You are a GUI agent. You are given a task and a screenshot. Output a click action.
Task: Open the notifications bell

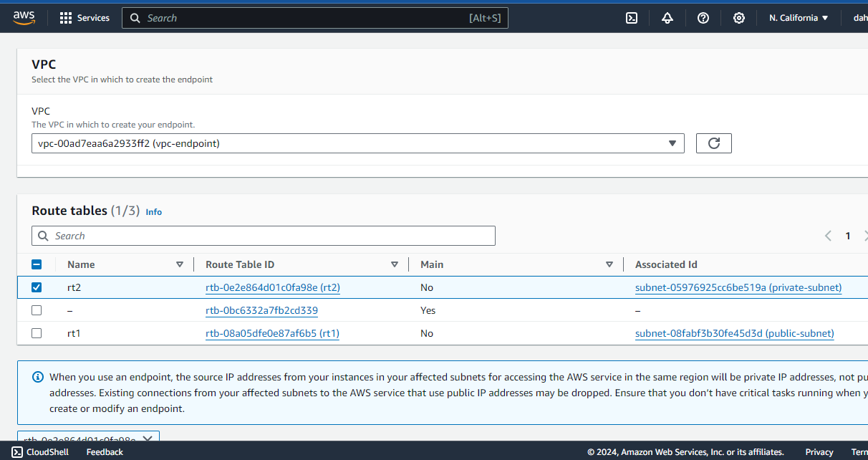[x=667, y=18]
